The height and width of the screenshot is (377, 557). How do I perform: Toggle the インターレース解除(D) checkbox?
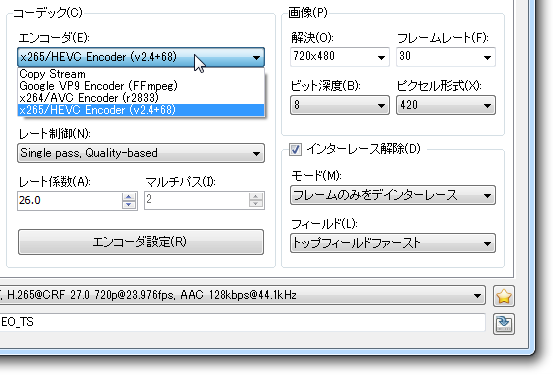click(x=295, y=149)
